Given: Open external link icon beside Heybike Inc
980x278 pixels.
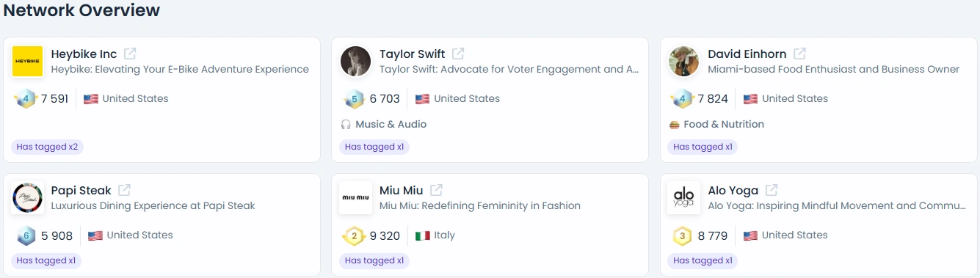Looking at the screenshot, I should coord(130,54).
